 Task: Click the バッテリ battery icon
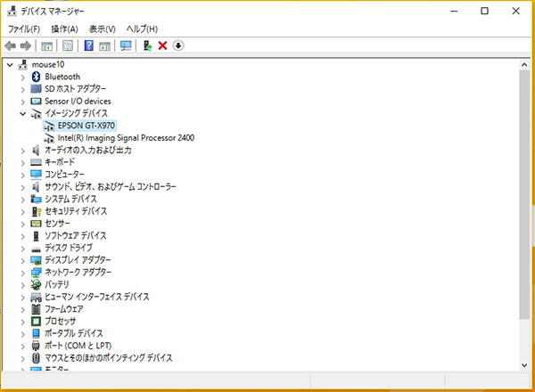pos(36,284)
